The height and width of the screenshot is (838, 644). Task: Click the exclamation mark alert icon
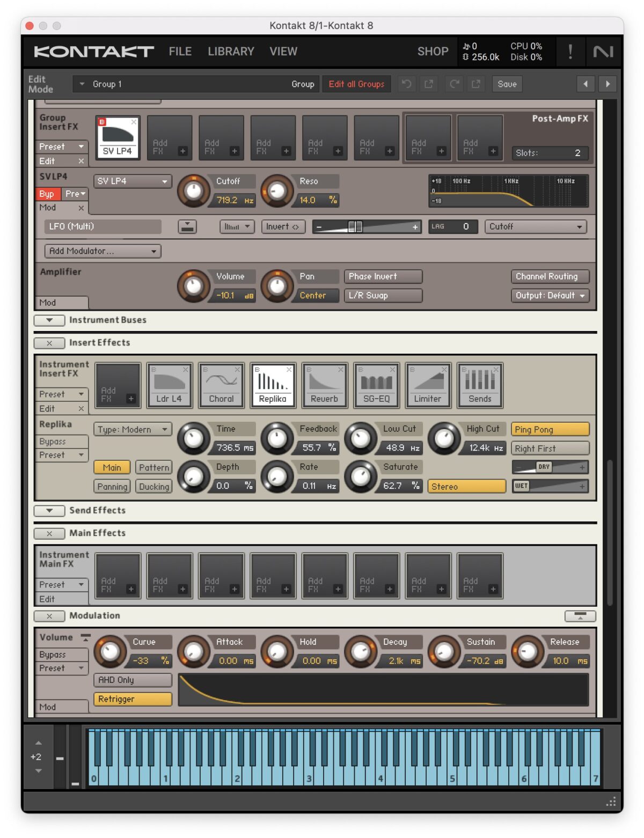[570, 52]
